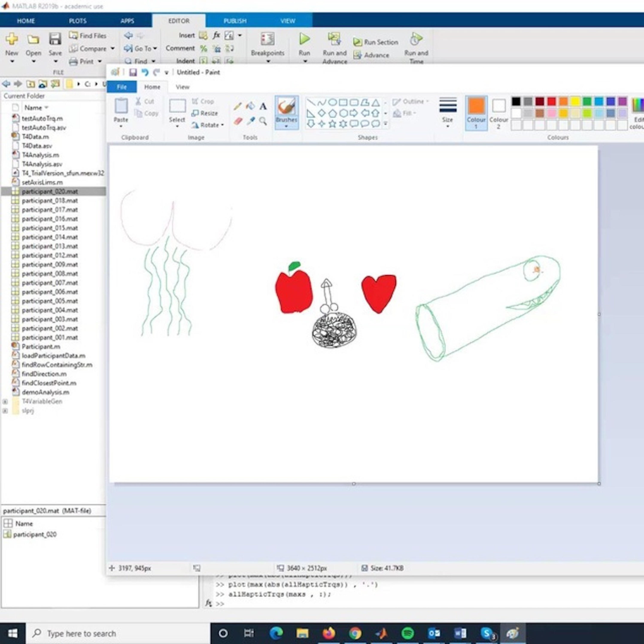
Task: Click the MATLAB Save icon
Action: point(55,39)
